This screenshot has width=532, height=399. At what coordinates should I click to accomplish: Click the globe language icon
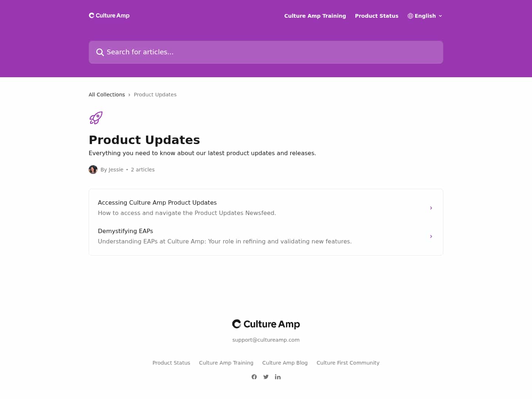410,16
